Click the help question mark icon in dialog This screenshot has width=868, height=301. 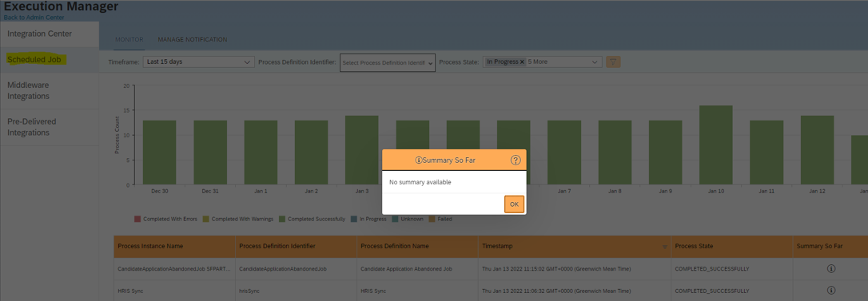[516, 160]
